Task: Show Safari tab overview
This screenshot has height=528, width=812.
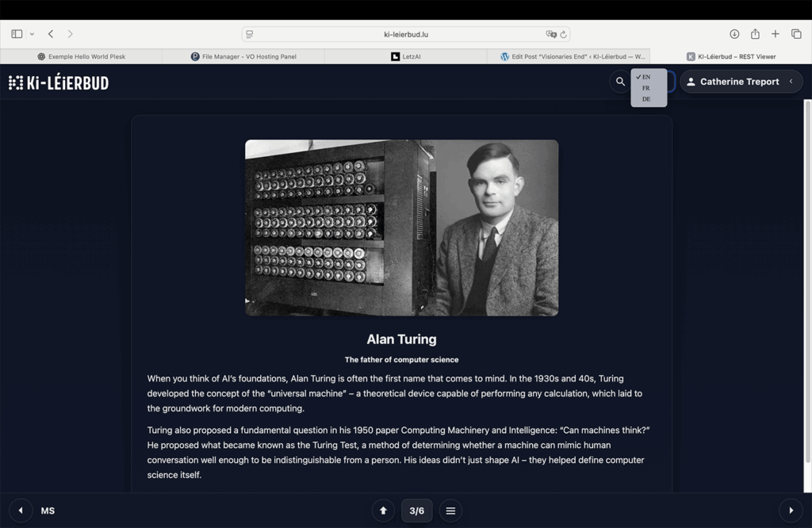Action: click(x=796, y=34)
